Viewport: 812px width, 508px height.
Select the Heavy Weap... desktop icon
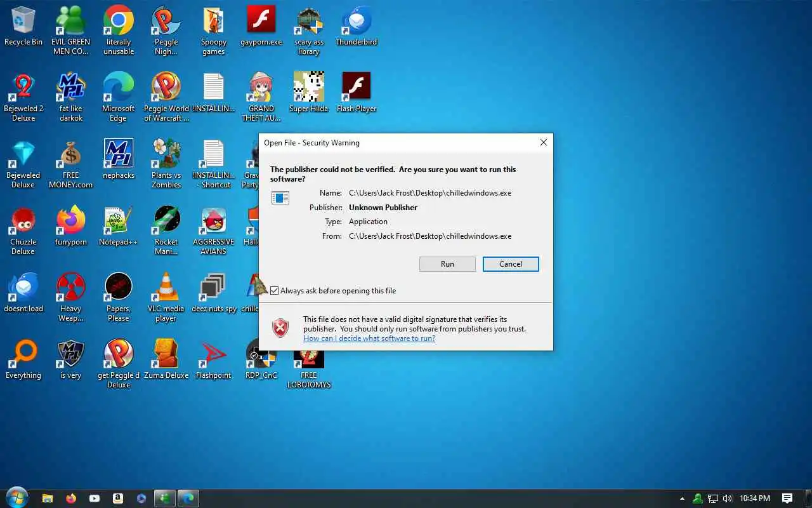click(x=71, y=297)
